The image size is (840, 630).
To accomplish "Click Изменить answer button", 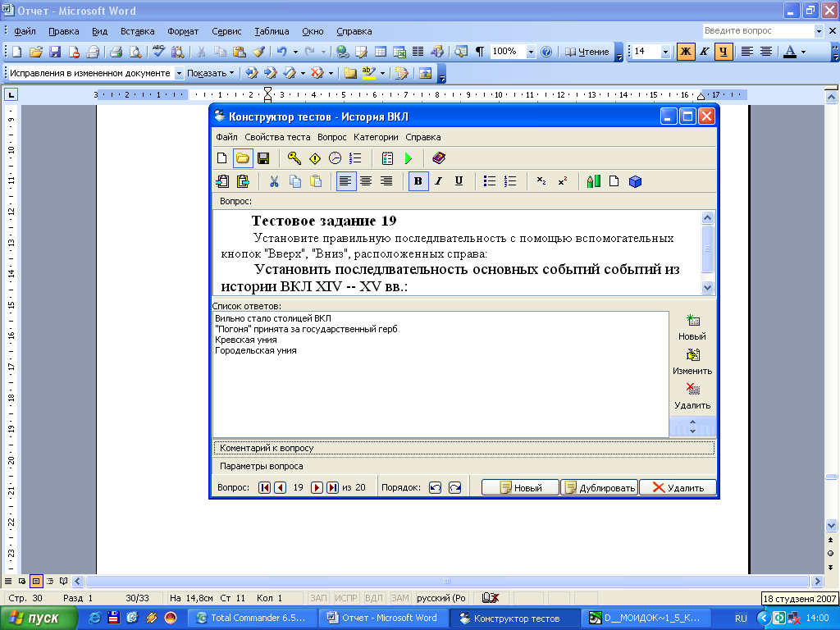I will pyautogui.click(x=692, y=362).
